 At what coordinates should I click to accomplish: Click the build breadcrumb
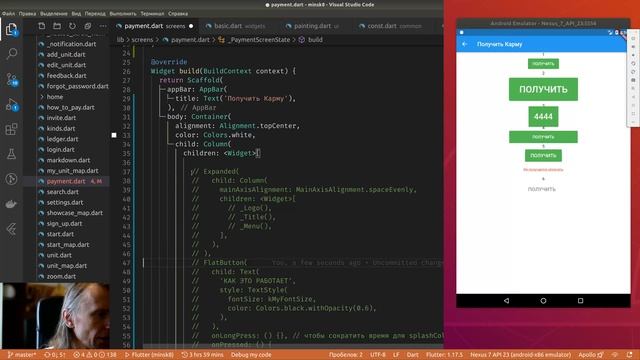315,40
